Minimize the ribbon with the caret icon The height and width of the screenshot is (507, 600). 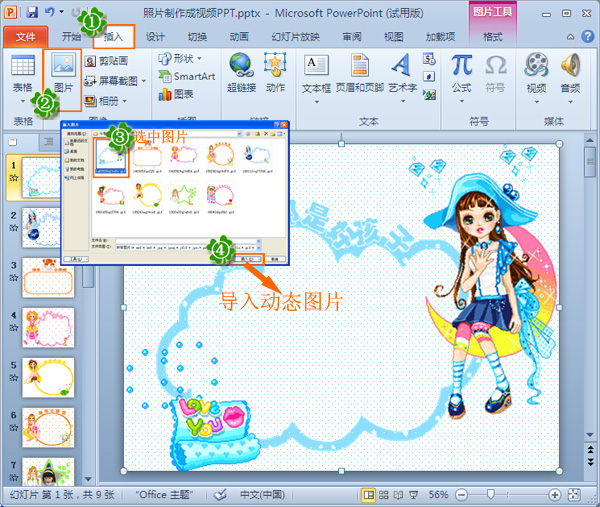pos(571,37)
